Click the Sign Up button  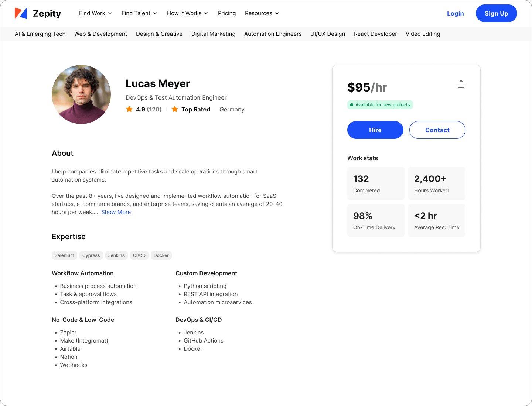click(496, 13)
